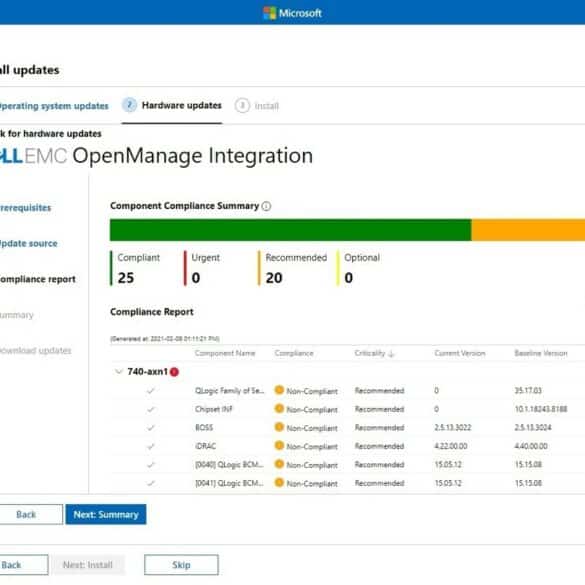
Task: Switch to Operating system updates step
Action: coord(54,106)
